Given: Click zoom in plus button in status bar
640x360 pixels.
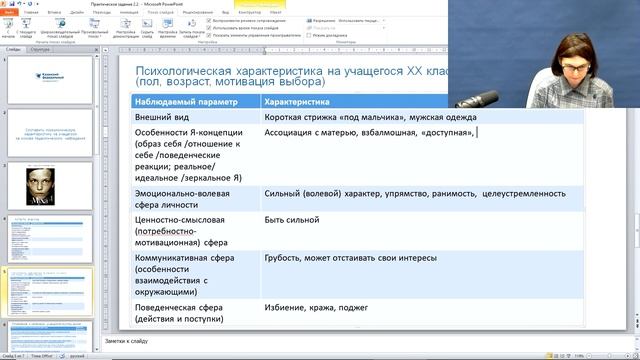Looking at the screenshot, I should tap(627, 356).
